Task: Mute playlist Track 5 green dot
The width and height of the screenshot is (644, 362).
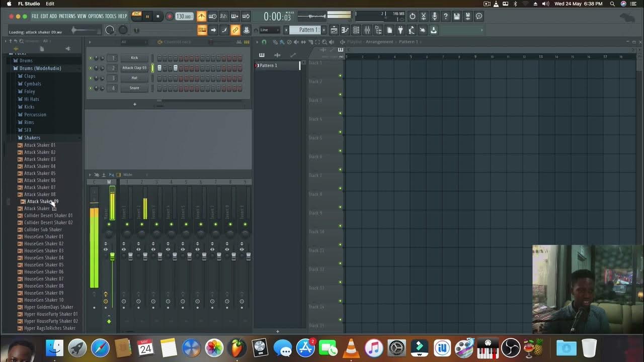Action: [x=341, y=151]
